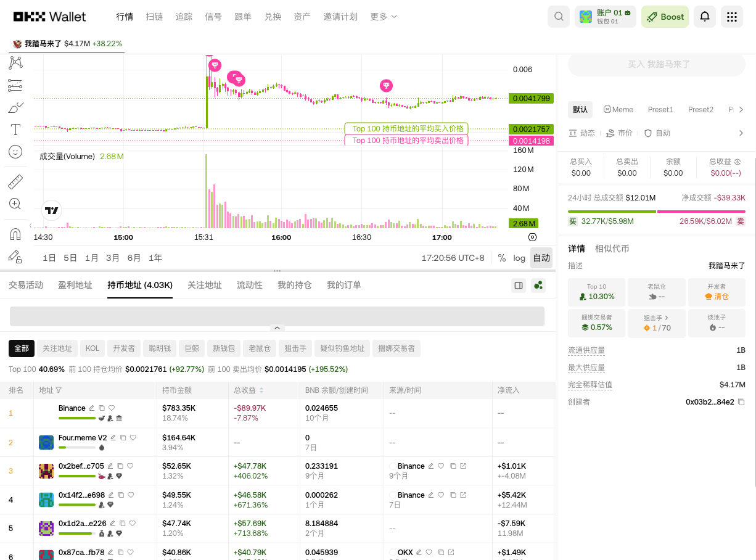This screenshot has width=756, height=560.
Task: Switch to the 我的持仓 tab
Action: pos(294,285)
